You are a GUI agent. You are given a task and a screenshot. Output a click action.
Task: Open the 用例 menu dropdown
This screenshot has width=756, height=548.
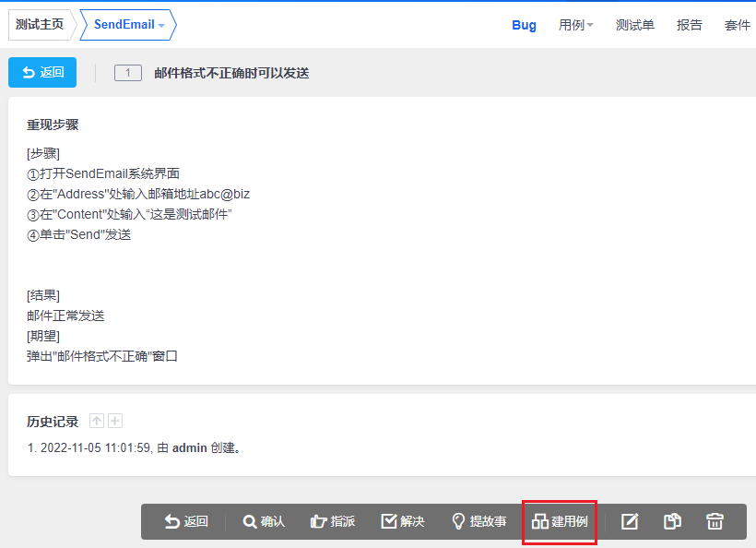[576, 25]
